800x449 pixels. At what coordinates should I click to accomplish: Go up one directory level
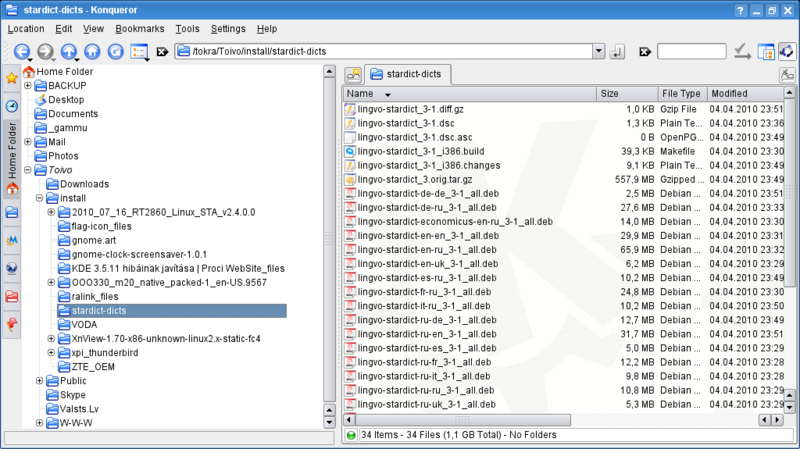coord(68,52)
